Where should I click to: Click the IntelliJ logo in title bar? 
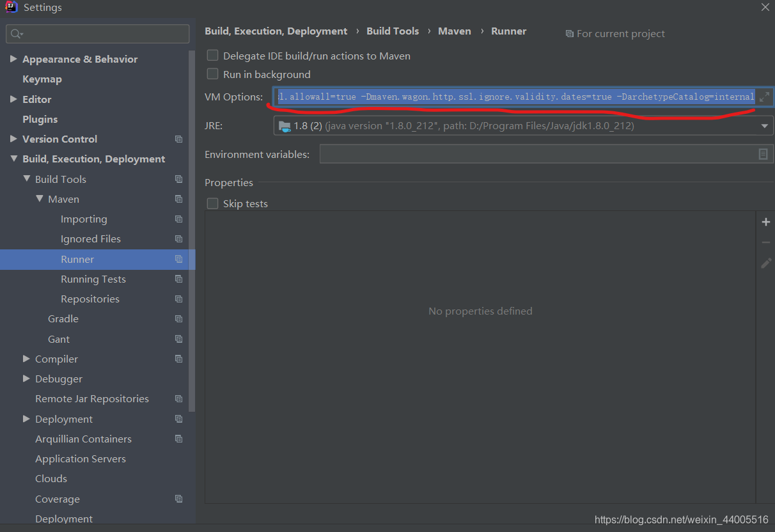pyautogui.click(x=10, y=7)
